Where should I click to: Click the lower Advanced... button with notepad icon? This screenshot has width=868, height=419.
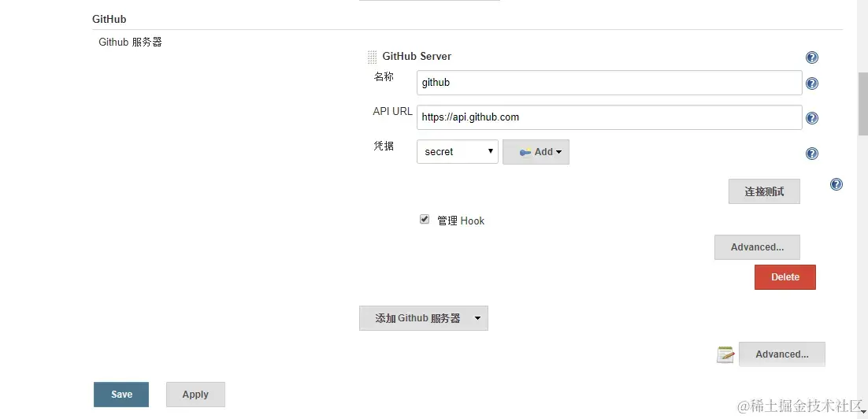(x=781, y=354)
